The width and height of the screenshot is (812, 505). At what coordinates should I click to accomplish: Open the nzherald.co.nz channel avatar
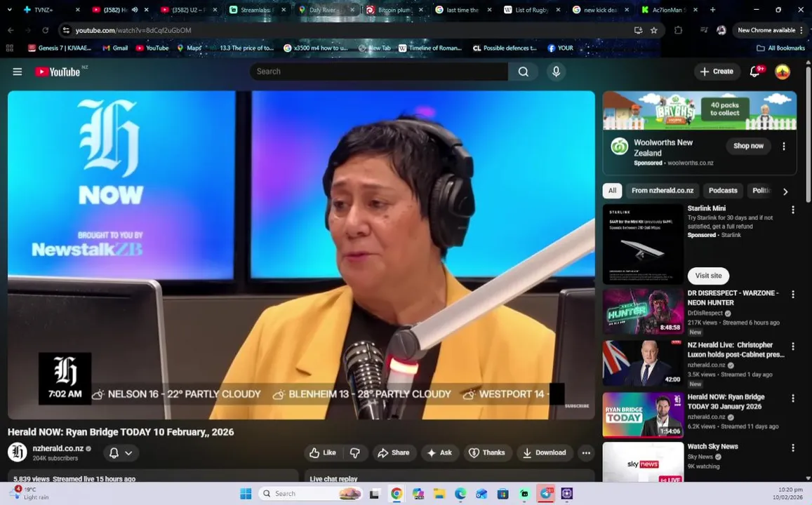pos(17,452)
